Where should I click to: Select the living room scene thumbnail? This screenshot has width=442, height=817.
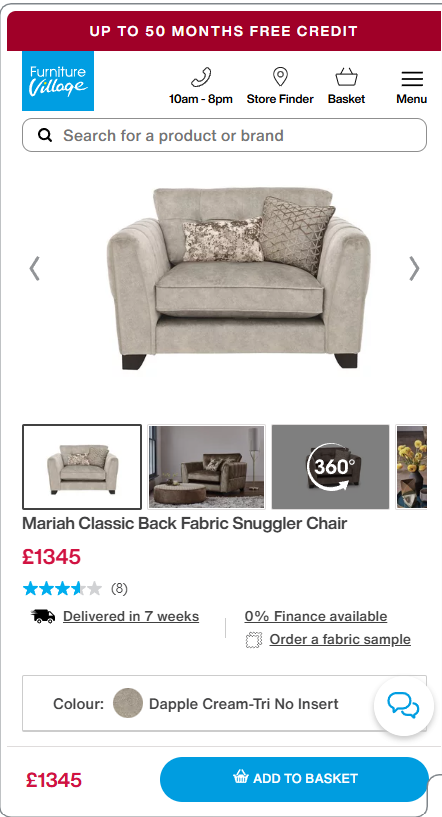(x=206, y=467)
